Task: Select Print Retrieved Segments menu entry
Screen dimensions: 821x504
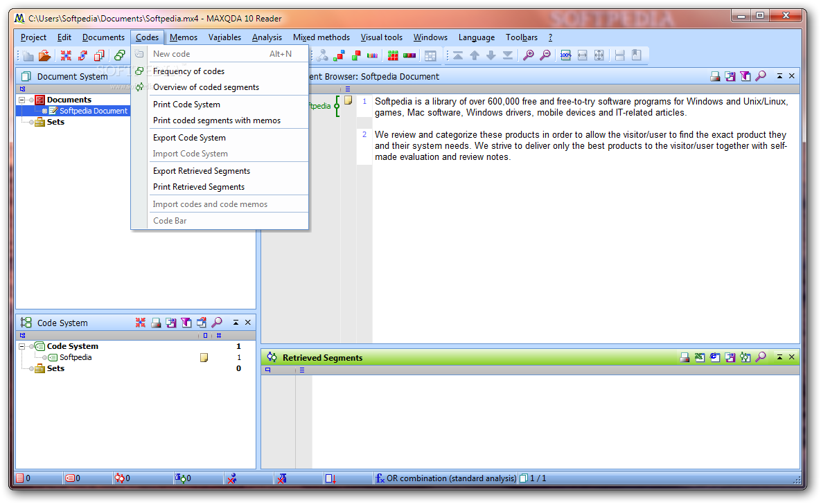Action: click(220, 187)
